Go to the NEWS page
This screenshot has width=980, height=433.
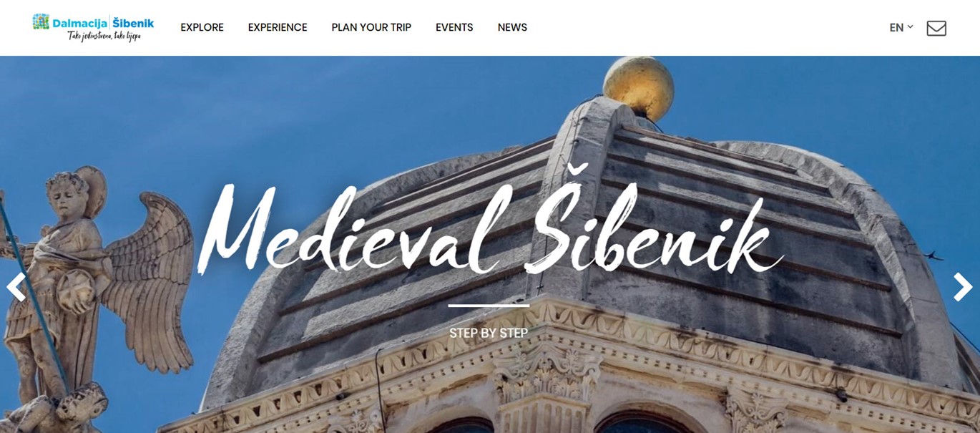(x=512, y=27)
